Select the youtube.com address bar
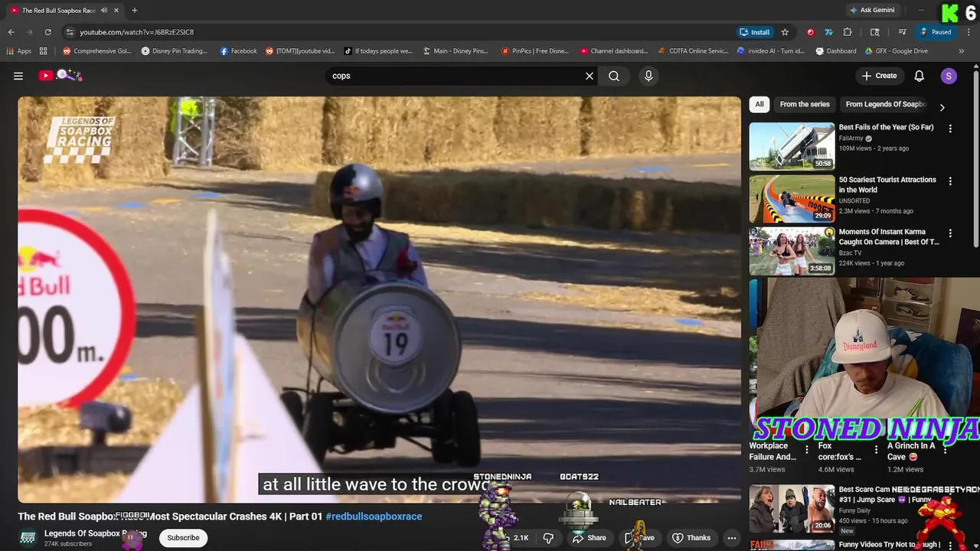The image size is (980, 551). coord(398,32)
